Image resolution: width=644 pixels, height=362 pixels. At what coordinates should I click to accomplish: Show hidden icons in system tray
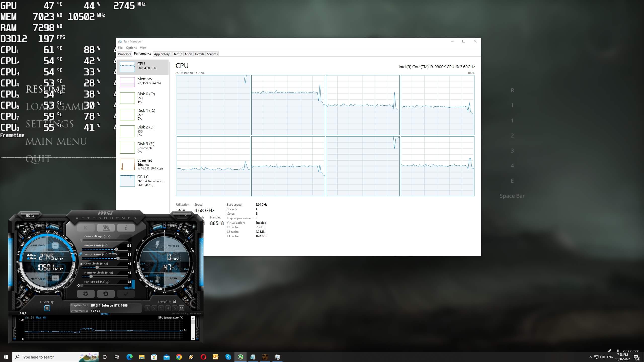[590, 357]
